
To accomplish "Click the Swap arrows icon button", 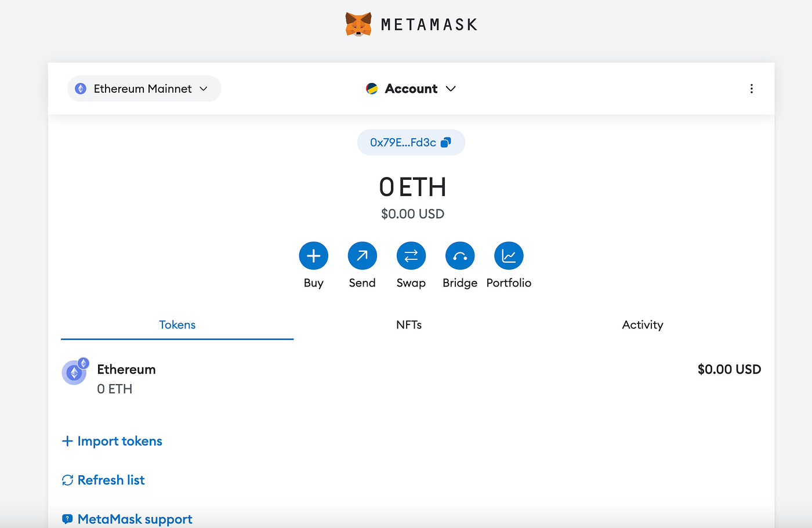I will pyautogui.click(x=411, y=256).
